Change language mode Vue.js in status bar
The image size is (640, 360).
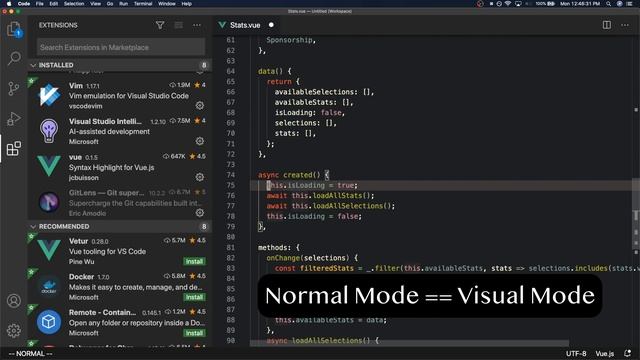coord(604,353)
